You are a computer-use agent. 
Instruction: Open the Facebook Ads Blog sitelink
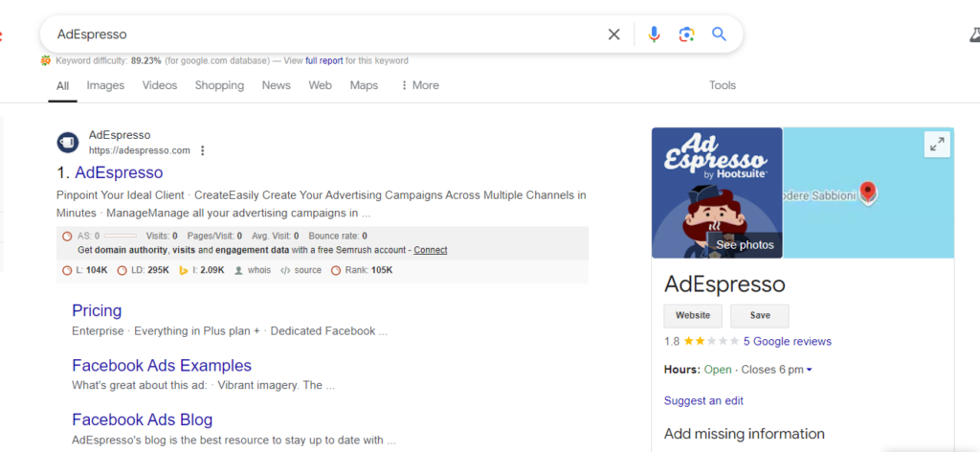(x=143, y=419)
